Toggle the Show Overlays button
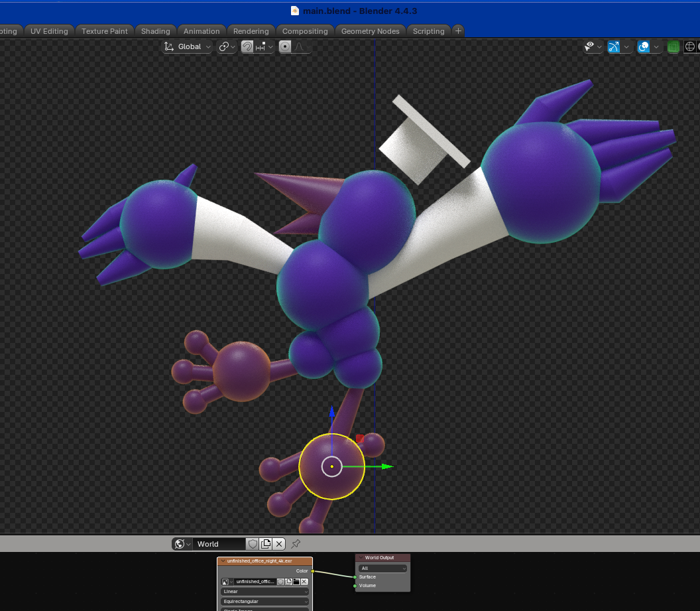This screenshot has width=700, height=611. coord(644,46)
